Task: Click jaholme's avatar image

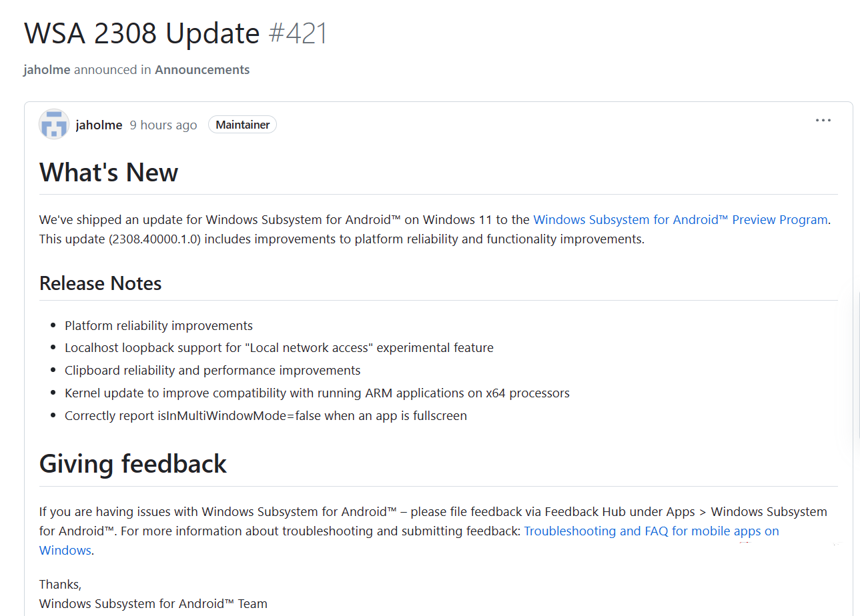Action: (54, 125)
